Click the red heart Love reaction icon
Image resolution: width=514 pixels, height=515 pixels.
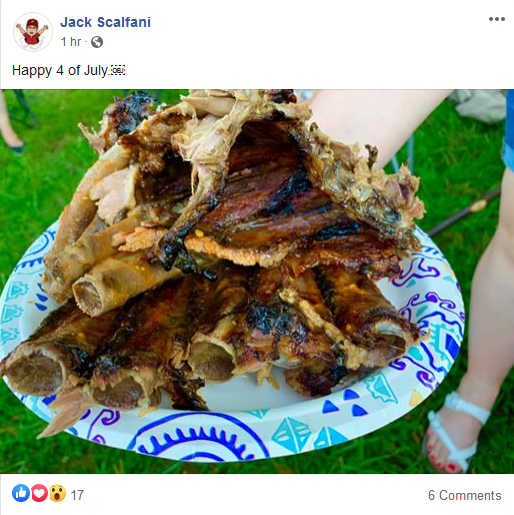tap(39, 493)
